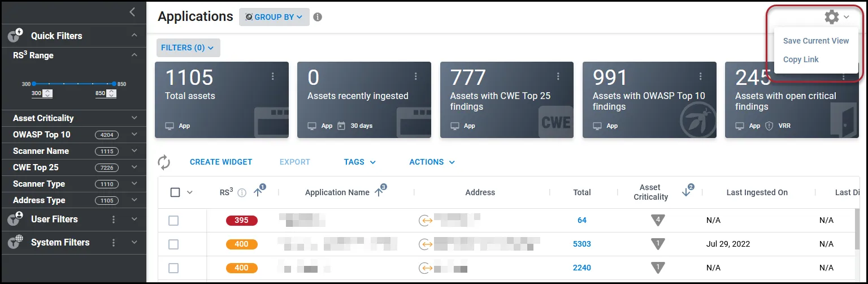Image resolution: width=868 pixels, height=284 pixels.
Task: Check the row with total 2240
Action: pos(173,268)
